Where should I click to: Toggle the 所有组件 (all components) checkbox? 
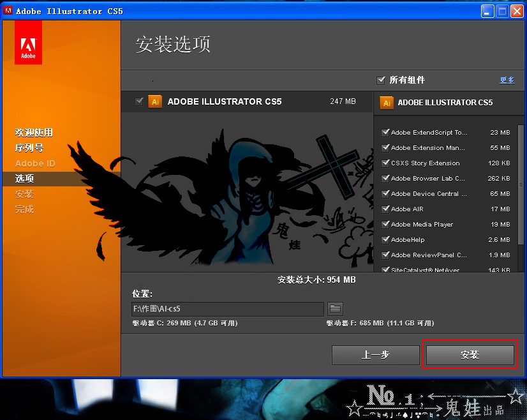[381, 80]
